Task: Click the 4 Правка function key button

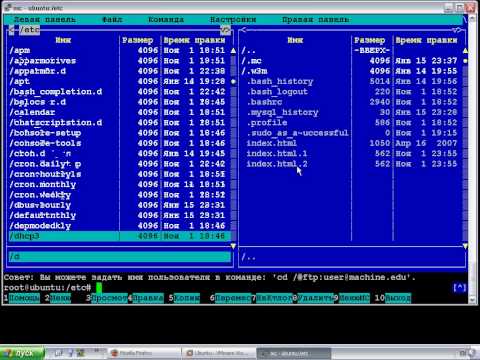Action: (146, 298)
